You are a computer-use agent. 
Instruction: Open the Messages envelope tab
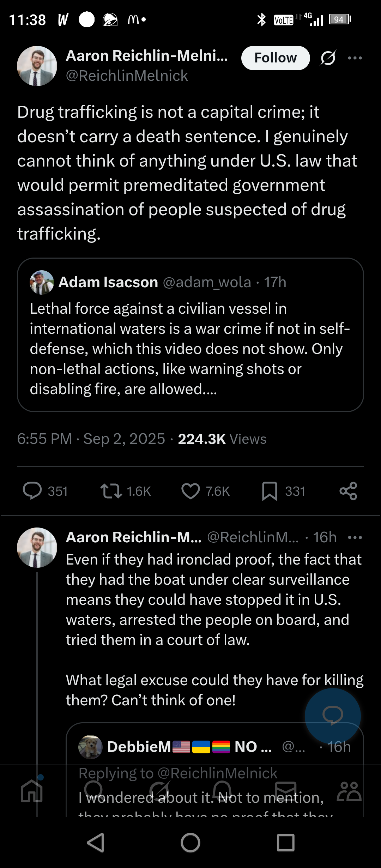[x=285, y=791]
